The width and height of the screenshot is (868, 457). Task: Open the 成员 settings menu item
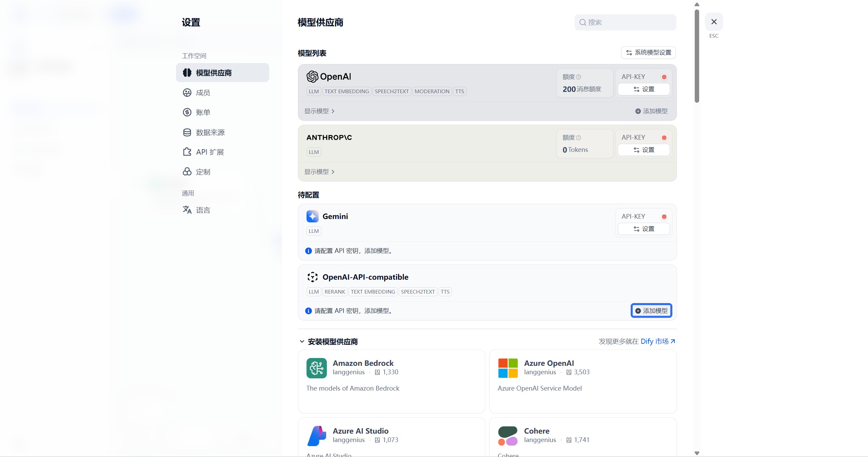point(203,93)
